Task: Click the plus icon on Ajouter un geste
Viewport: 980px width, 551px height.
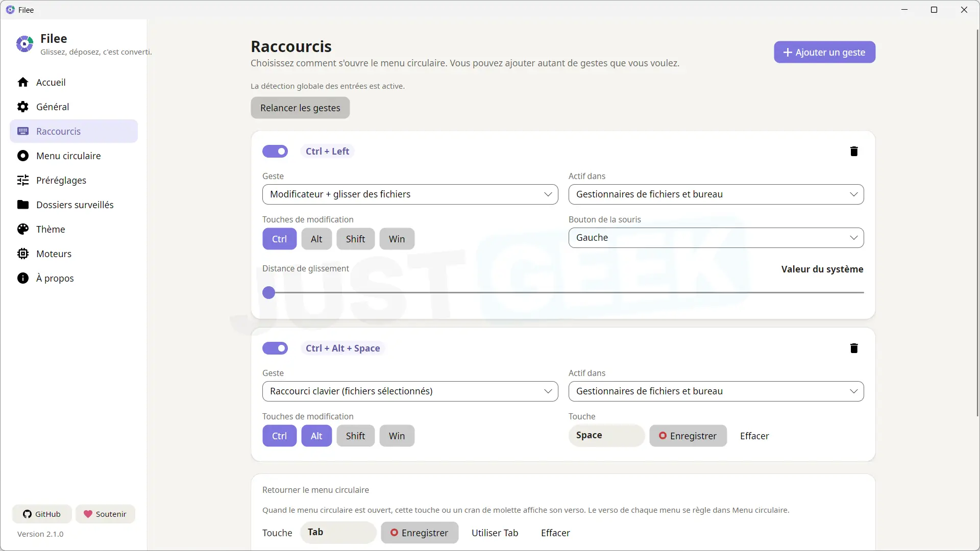Action: point(788,52)
